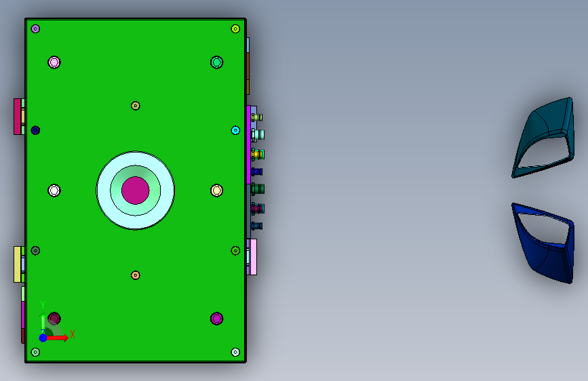Viewport: 588px width, 381px height.
Task: Select the magenta guide pin in the lower right
Action: coord(217,319)
